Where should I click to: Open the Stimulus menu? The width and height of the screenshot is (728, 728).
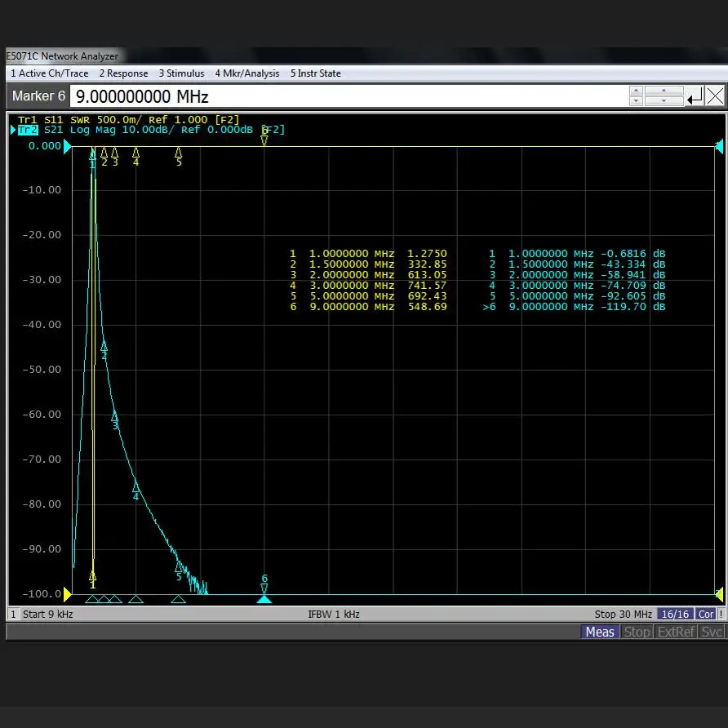pyautogui.click(x=181, y=73)
